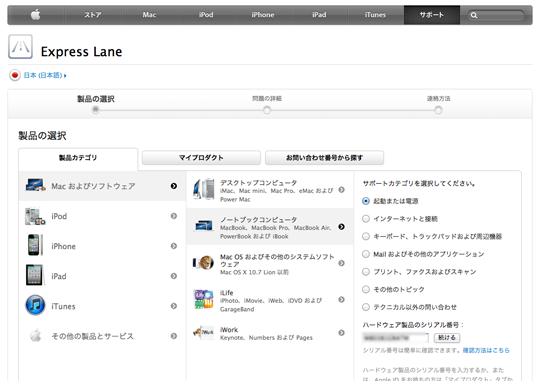The image size is (540, 381).
Task: Click the iLife suite icon
Action: click(204, 299)
